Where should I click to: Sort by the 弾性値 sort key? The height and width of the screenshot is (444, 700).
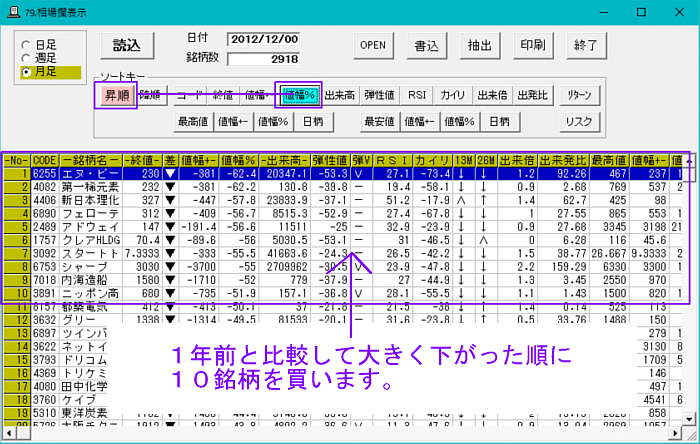tap(379, 95)
